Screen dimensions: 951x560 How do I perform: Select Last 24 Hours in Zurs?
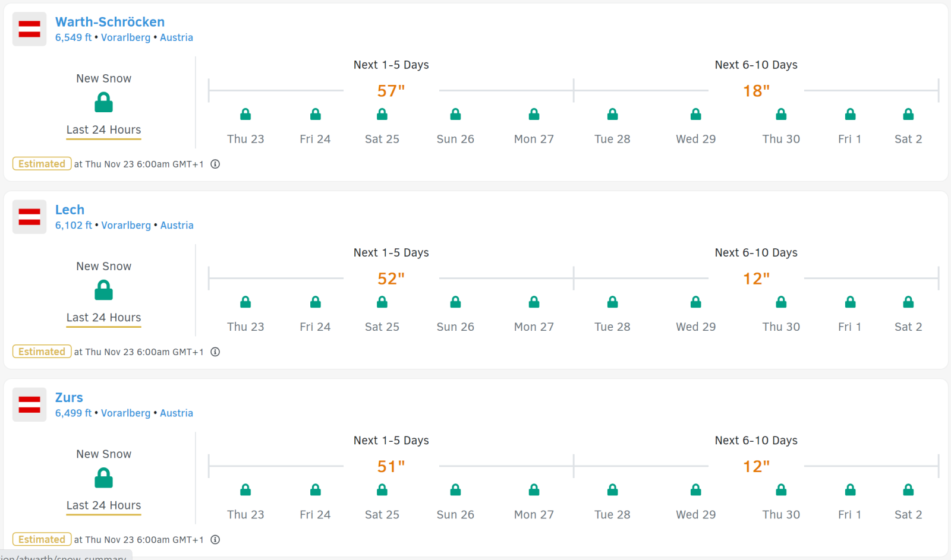103,505
